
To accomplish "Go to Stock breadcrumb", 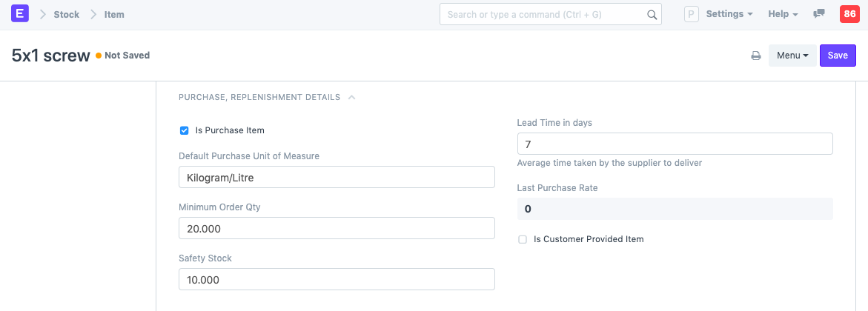I will (x=67, y=14).
